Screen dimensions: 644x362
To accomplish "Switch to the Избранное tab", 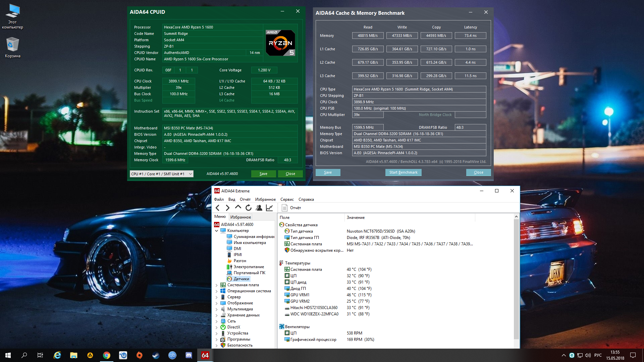I will click(x=240, y=217).
